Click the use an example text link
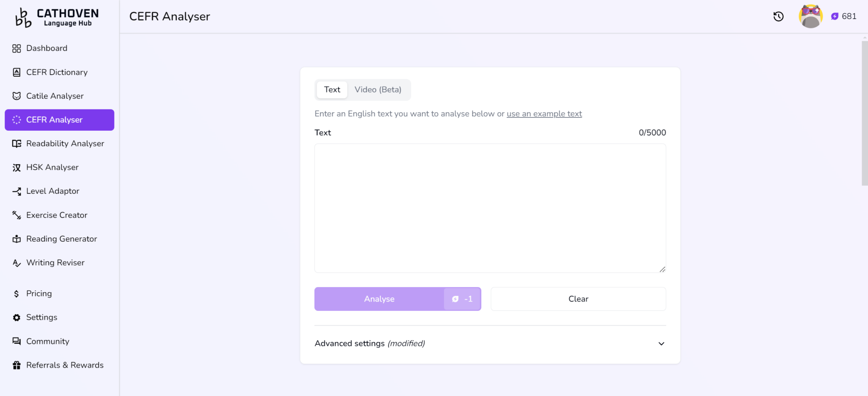This screenshot has width=868, height=396. [544, 114]
